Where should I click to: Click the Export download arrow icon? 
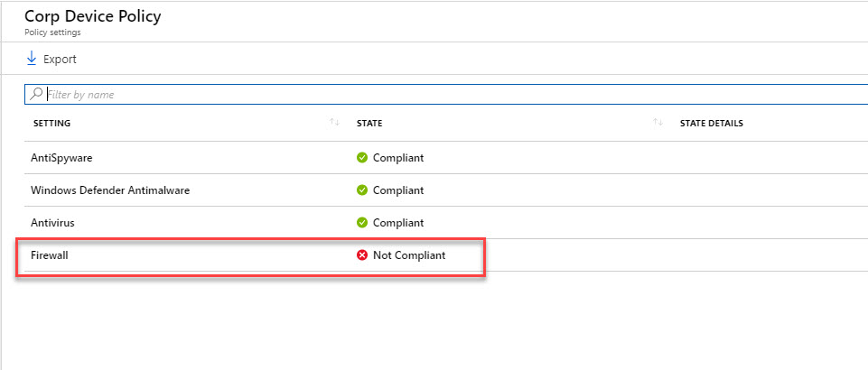click(x=31, y=59)
